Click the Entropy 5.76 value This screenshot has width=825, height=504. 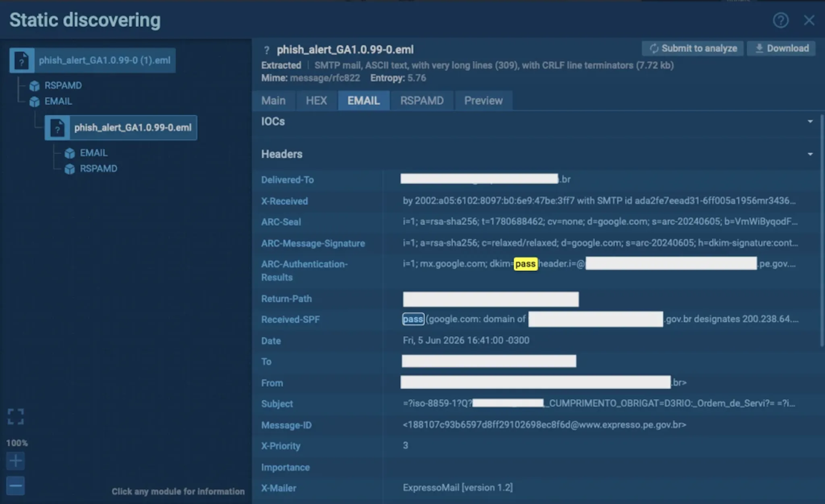417,78
